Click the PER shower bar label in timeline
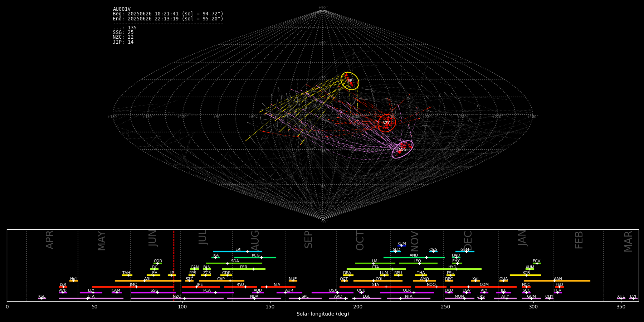Screen dimensions: 644x322 pos(244,267)
